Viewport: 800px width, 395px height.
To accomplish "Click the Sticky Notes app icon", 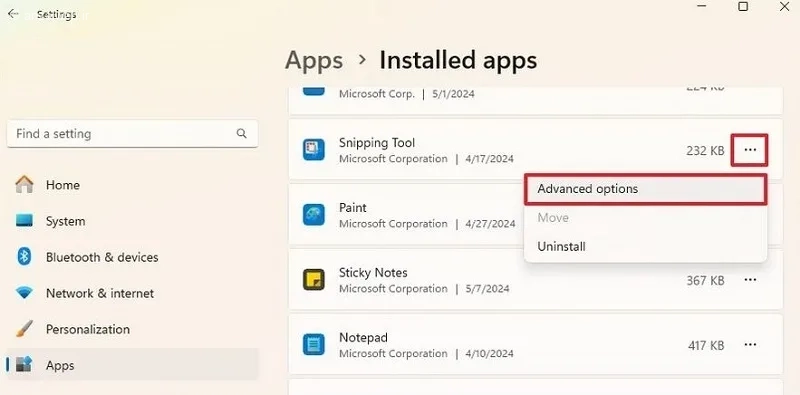I will [x=313, y=280].
